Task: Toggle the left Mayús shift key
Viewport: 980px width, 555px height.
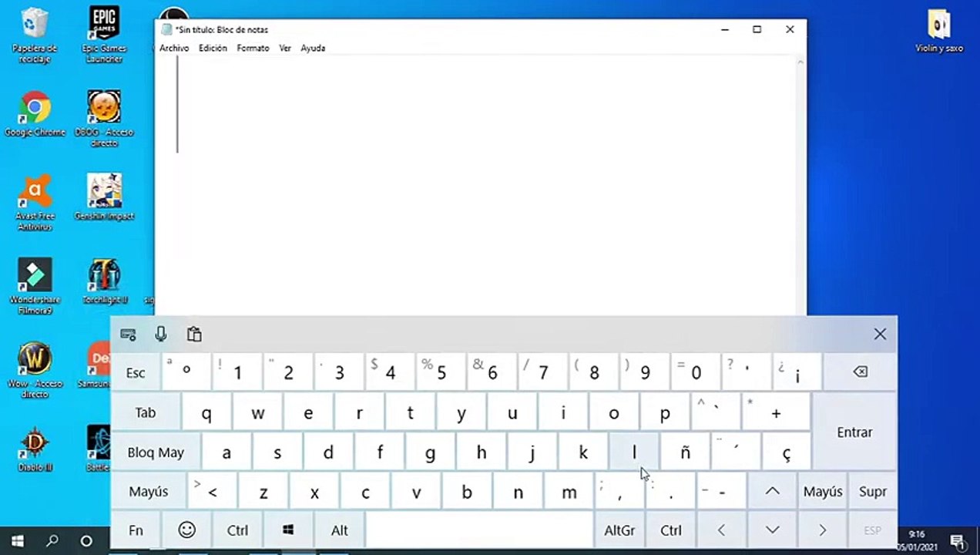Action: [x=148, y=491]
